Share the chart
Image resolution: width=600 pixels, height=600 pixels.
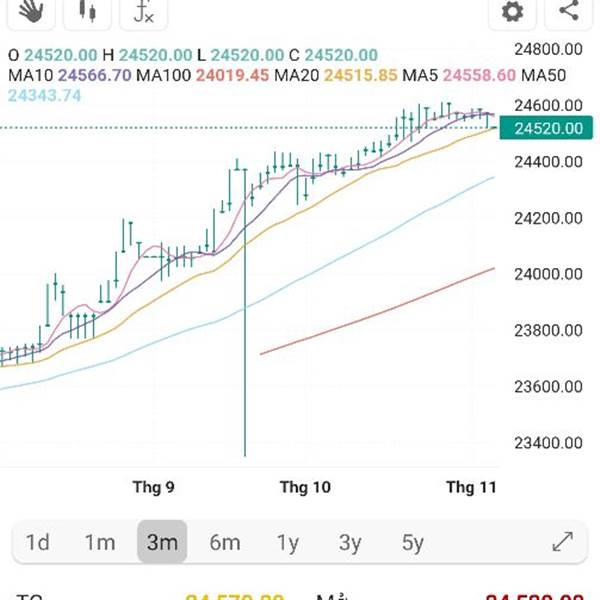(x=569, y=11)
